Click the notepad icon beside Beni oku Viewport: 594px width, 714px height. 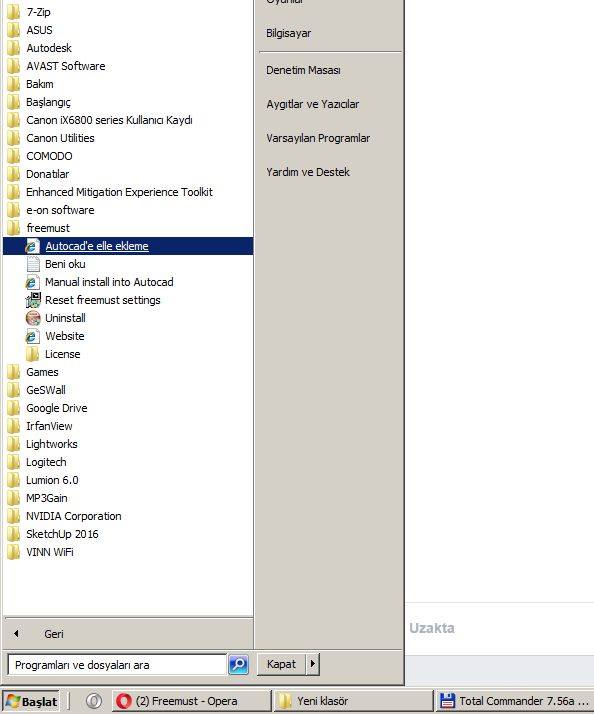click(33, 264)
